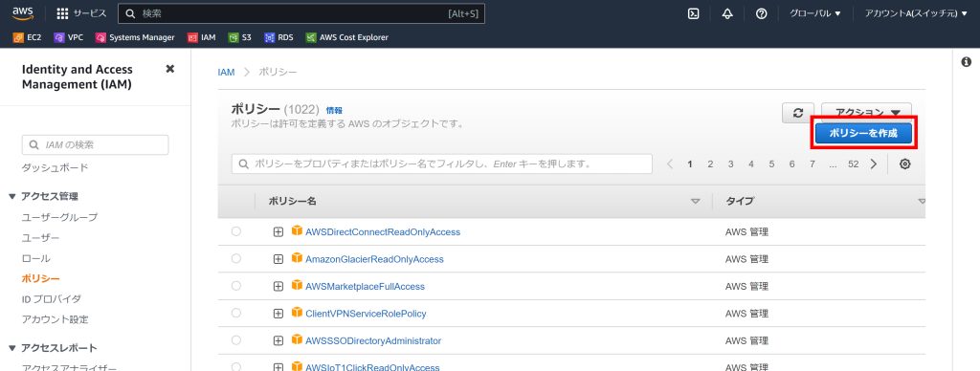Open the AWSSSODirectoryAdministrator policy link

coord(373,340)
